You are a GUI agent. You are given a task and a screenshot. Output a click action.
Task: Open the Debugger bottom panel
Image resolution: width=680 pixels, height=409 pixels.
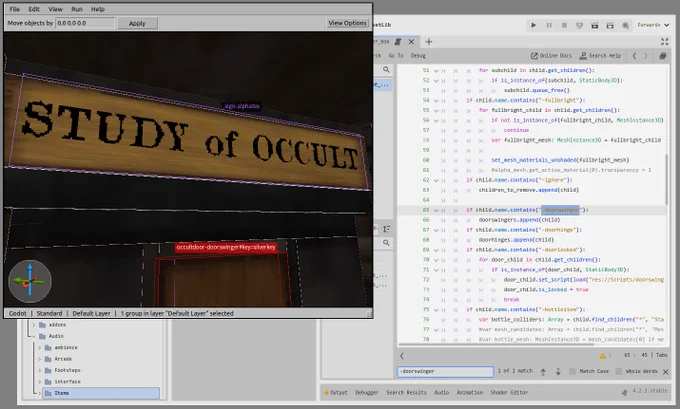(366, 393)
